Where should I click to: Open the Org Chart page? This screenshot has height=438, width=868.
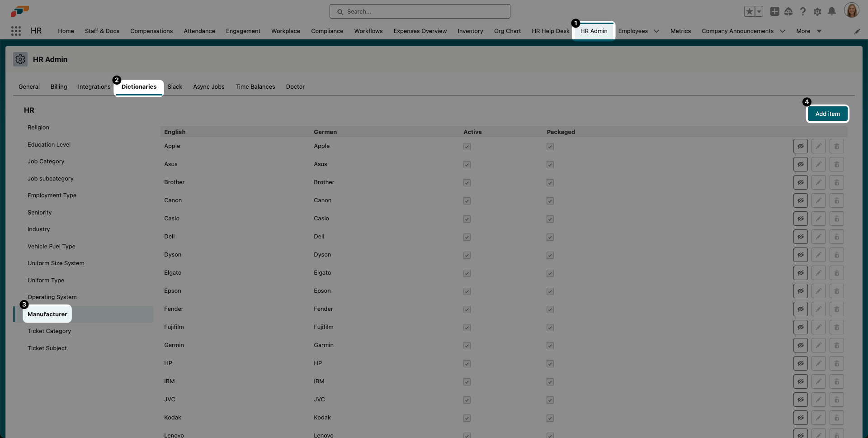pos(507,31)
